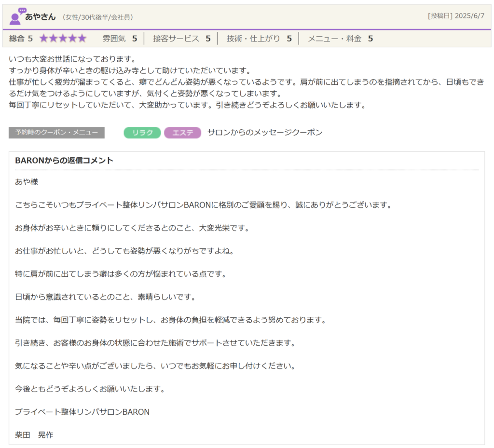Screen dimensions: 494x448
Task: Click the first purple rating star
Action: click(43, 39)
